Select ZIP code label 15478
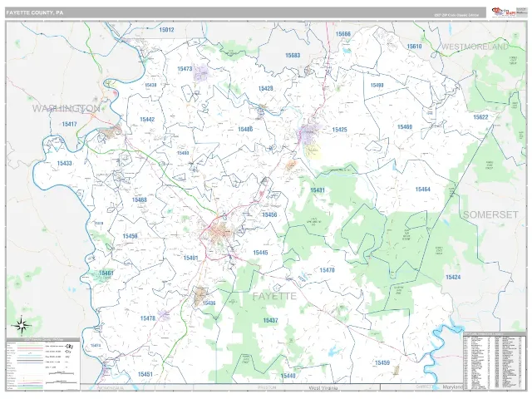The height and width of the screenshot is (399, 532). click(148, 318)
